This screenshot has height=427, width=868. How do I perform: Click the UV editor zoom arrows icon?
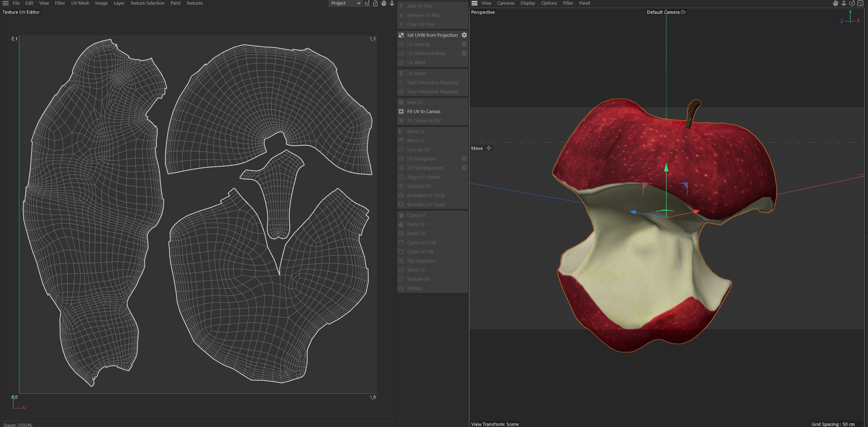392,3
